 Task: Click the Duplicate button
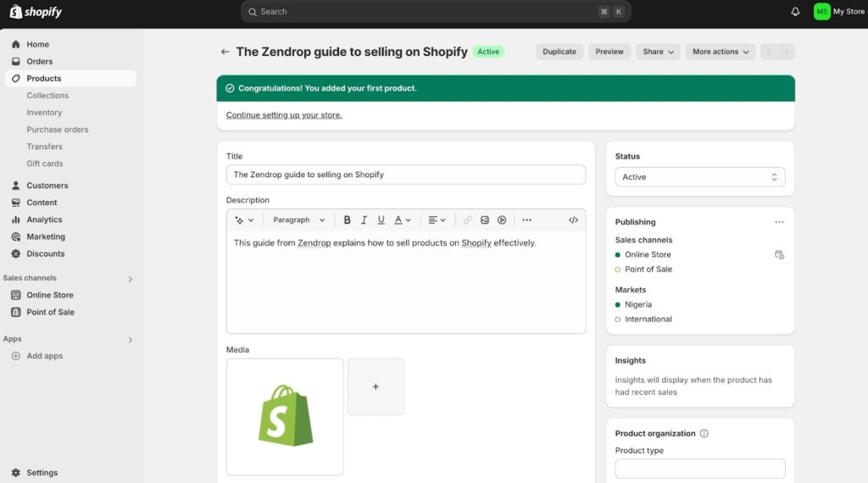point(559,52)
